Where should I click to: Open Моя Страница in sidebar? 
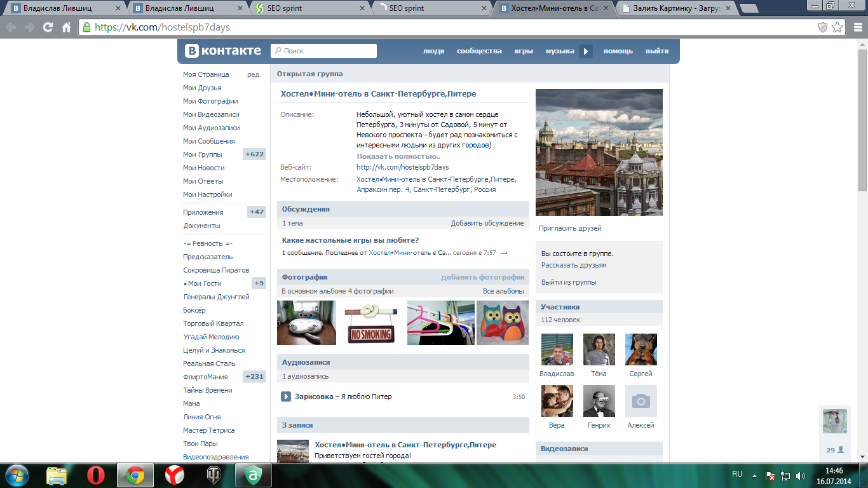point(206,74)
